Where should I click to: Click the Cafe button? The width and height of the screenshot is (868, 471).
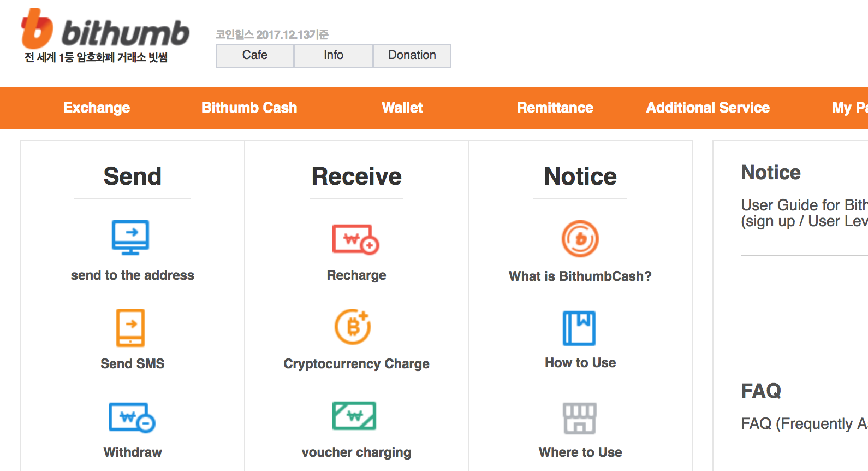coord(255,56)
